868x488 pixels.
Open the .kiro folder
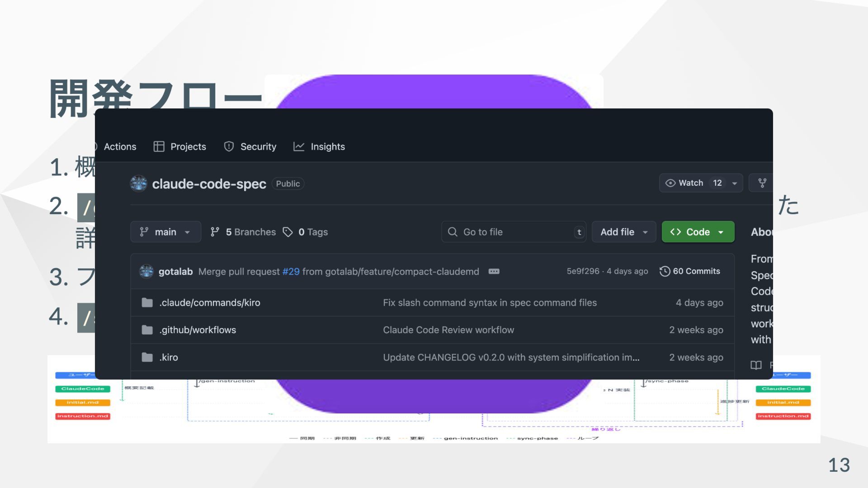169,357
